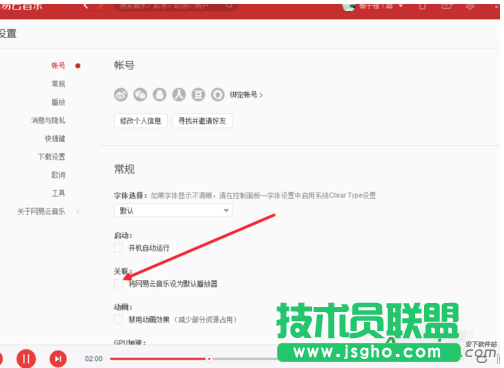This screenshot has height=368, width=504.
Task: Enable 开机自动运行 checkbox
Action: pyautogui.click(x=119, y=248)
